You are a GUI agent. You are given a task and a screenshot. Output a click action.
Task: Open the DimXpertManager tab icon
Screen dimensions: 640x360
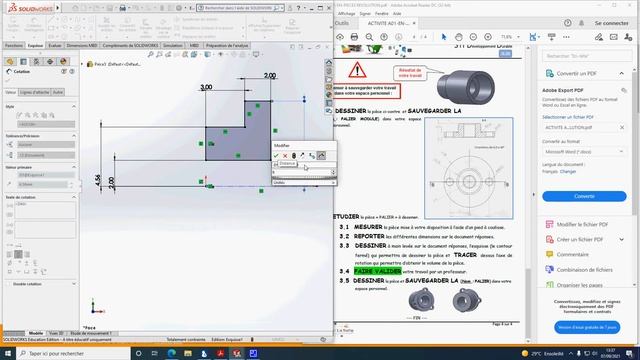coord(50,61)
